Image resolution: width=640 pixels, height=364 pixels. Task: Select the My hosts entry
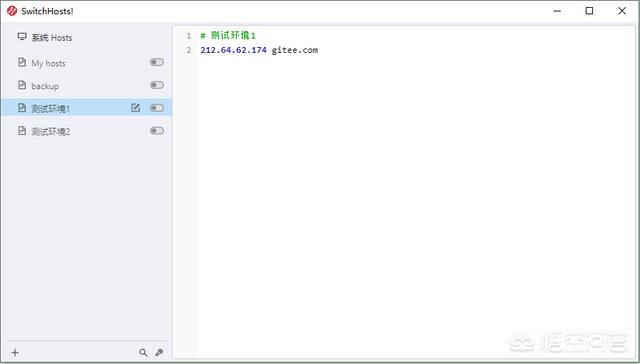86,62
